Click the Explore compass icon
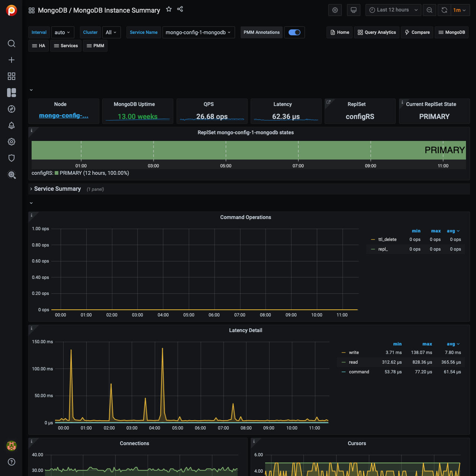 coord(12,109)
